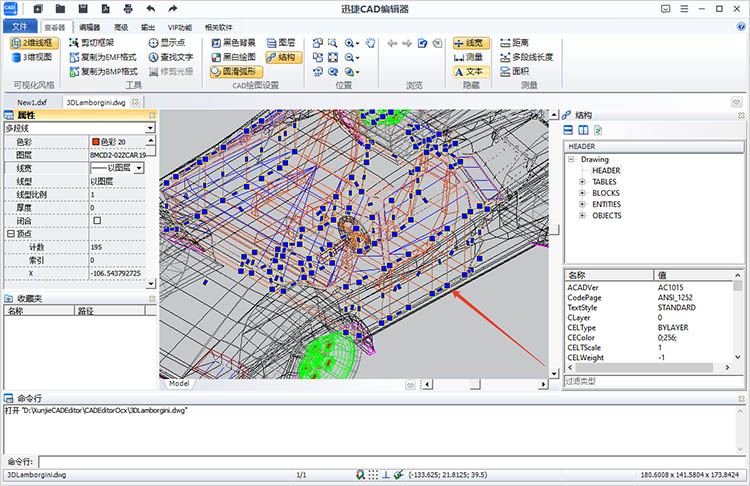Click the ortho mode icon in the status bar

(386, 475)
